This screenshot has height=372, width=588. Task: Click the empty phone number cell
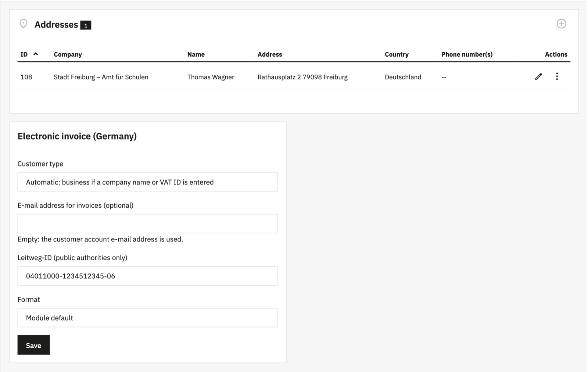coord(444,77)
